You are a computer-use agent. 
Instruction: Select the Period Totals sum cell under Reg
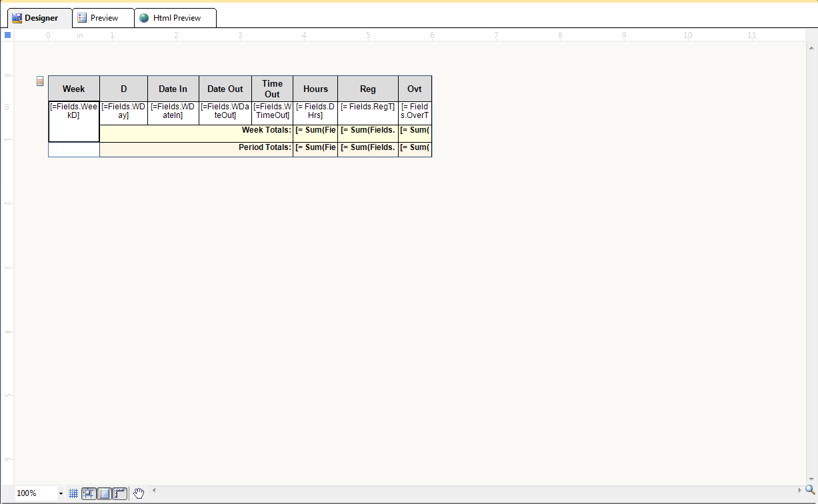point(368,149)
